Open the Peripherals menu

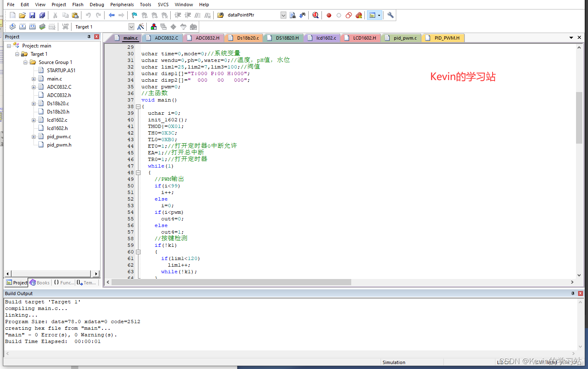pyautogui.click(x=122, y=5)
